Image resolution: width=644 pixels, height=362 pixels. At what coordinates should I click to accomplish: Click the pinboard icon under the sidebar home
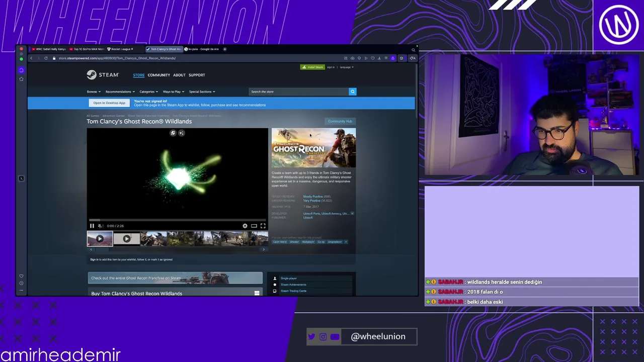21,79
